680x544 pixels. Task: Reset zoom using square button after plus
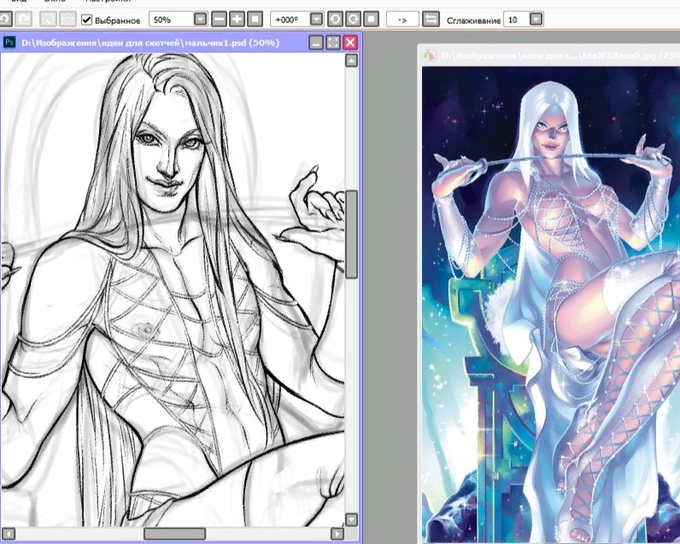pyautogui.click(x=255, y=20)
